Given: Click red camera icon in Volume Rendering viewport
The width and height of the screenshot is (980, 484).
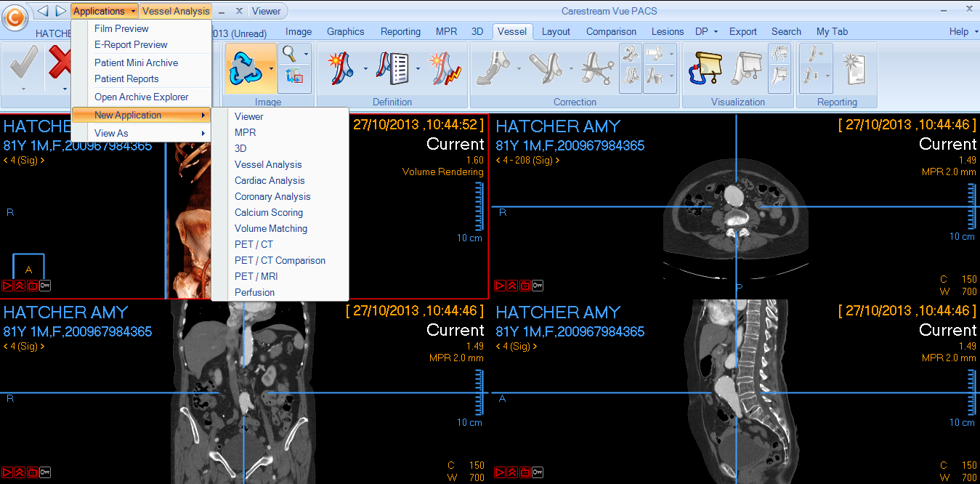Looking at the screenshot, I should 33,286.
